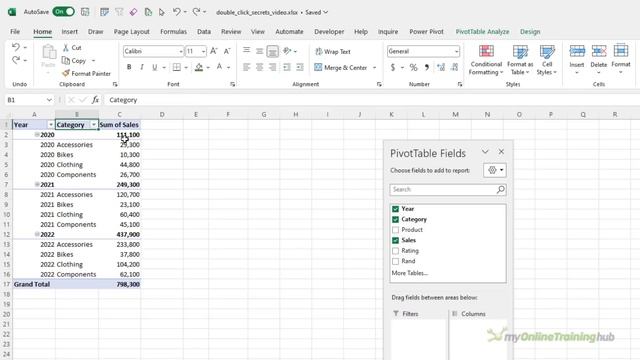
Task: Switch to the Design tab
Action: 530,31
